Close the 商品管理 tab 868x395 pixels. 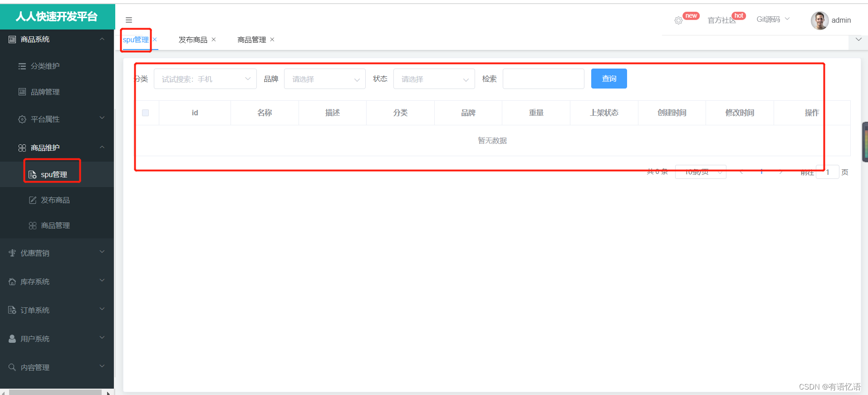tap(272, 39)
